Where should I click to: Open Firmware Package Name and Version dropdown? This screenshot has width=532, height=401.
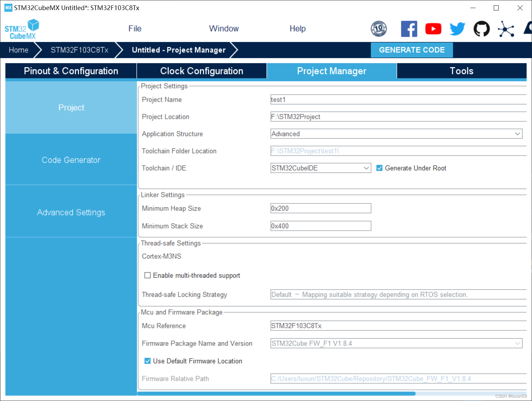[x=396, y=343]
